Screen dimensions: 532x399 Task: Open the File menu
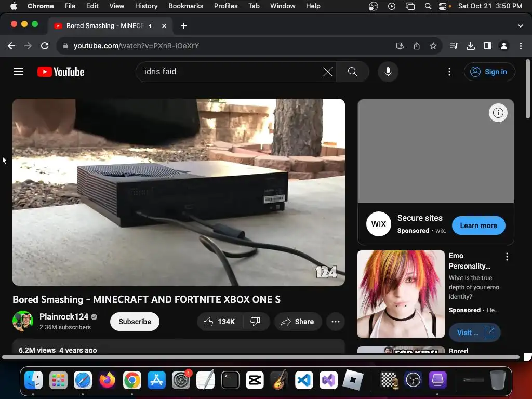pyautogui.click(x=70, y=6)
